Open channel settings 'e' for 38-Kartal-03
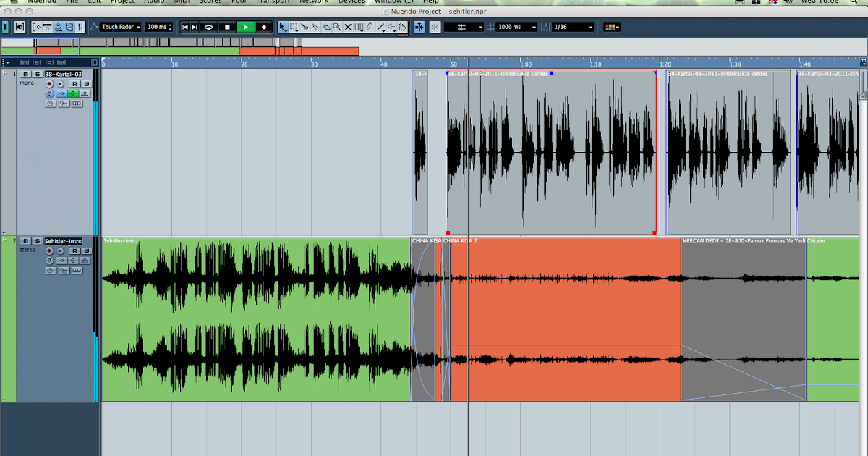Image resolution: width=868 pixels, height=456 pixels. click(x=49, y=93)
